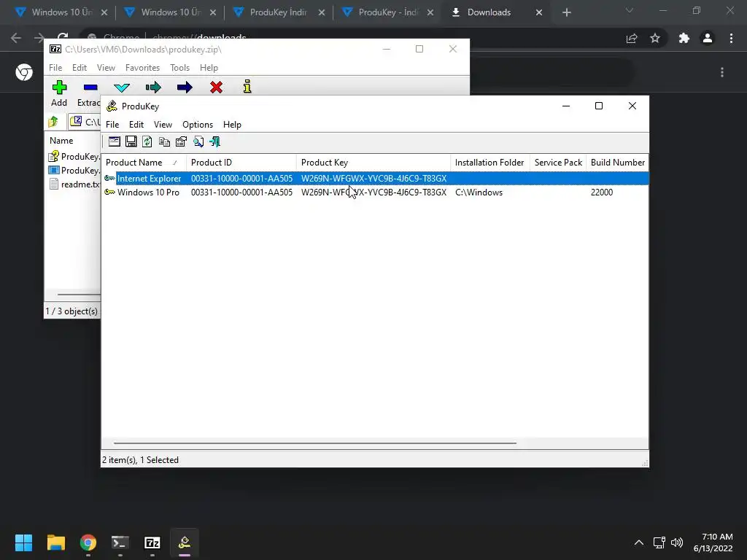Click the blue Extract minus icon in 7-Zip
The height and width of the screenshot is (560, 747).
pos(90,87)
